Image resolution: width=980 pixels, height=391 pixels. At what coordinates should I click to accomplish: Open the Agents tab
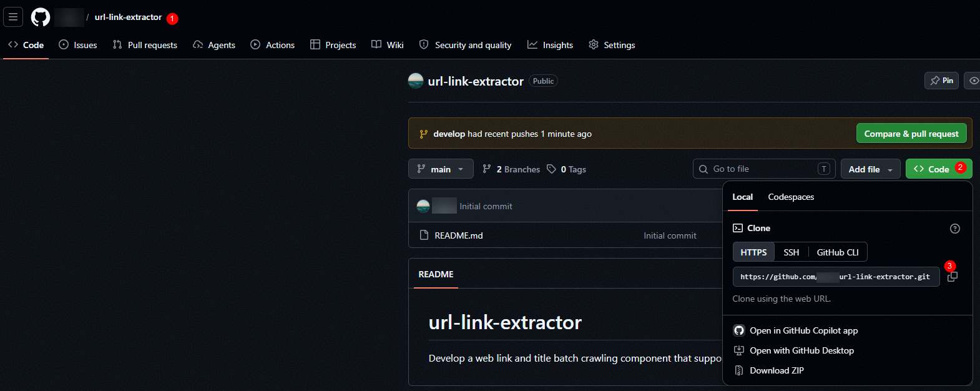coord(214,45)
